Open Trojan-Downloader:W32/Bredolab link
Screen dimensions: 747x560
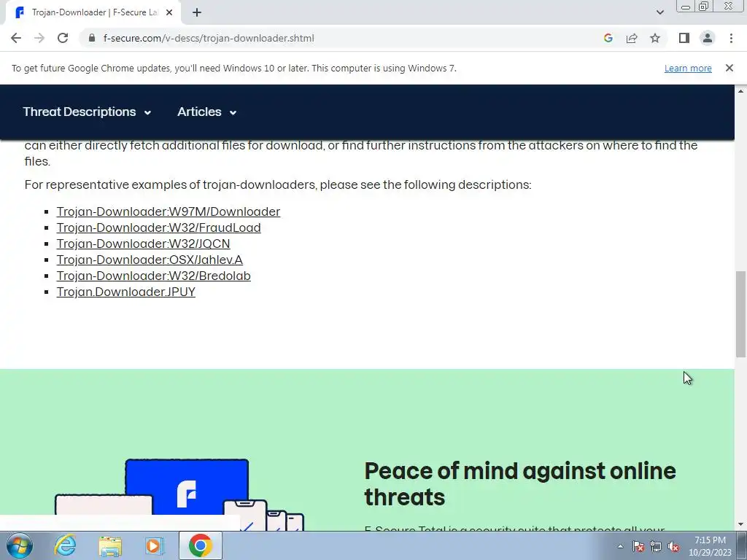click(153, 276)
